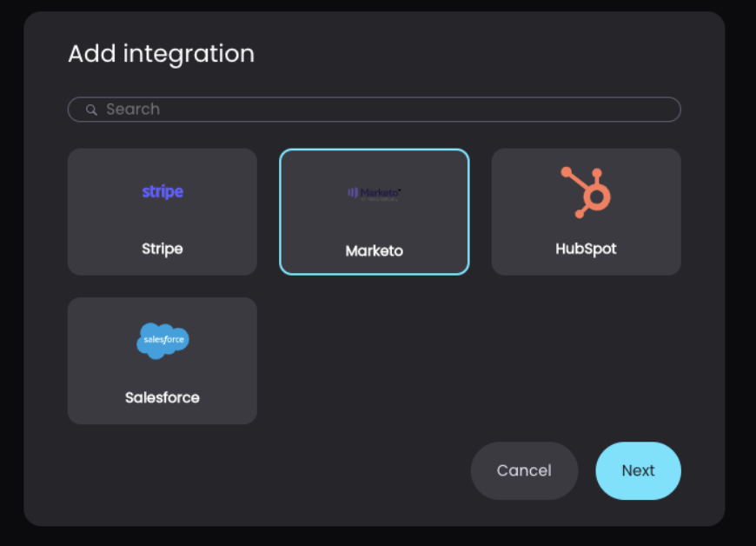The image size is (756, 546).
Task: Click the magnifying glass search icon
Action: 91,110
